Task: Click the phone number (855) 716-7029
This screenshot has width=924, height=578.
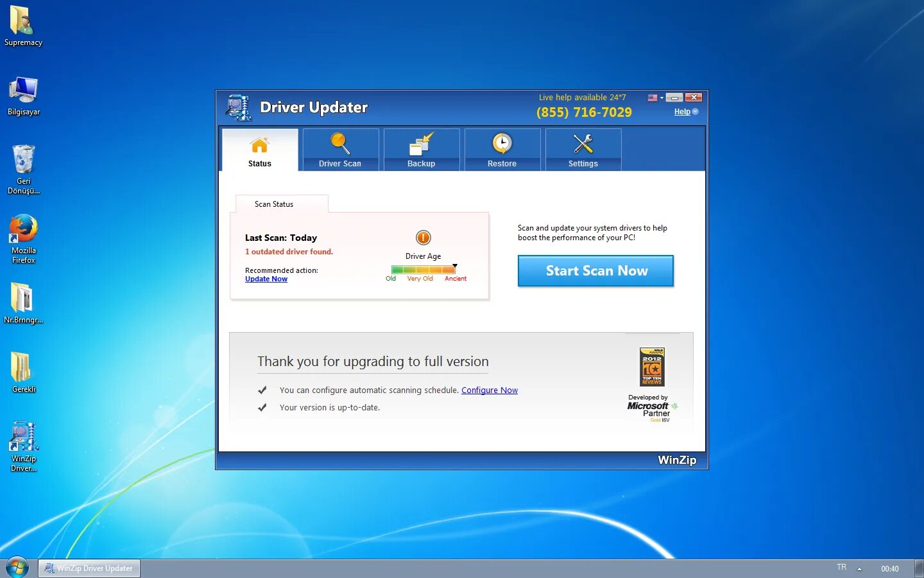Action: click(x=584, y=112)
